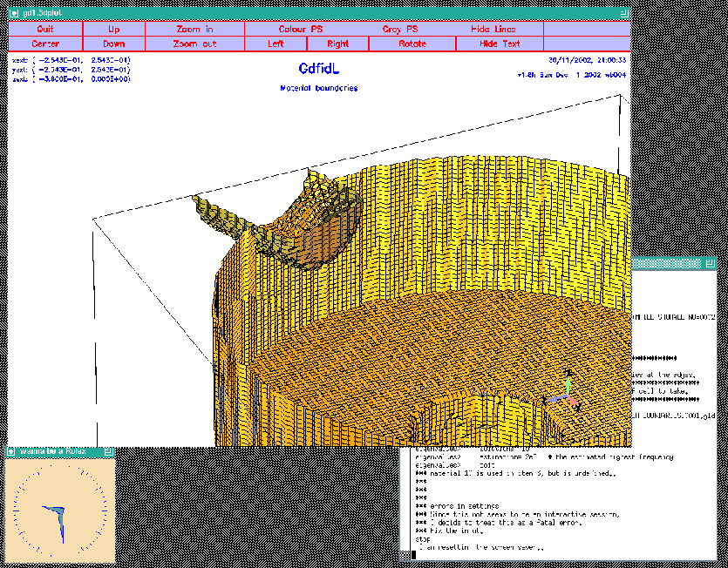This screenshot has height=568, width=728.
Task: Click the version line under the date
Action: (x=572, y=75)
